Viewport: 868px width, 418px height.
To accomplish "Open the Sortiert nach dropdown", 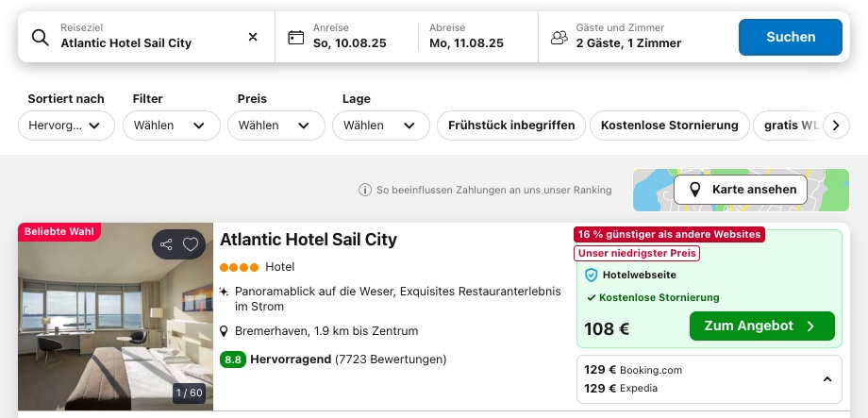I will point(66,125).
